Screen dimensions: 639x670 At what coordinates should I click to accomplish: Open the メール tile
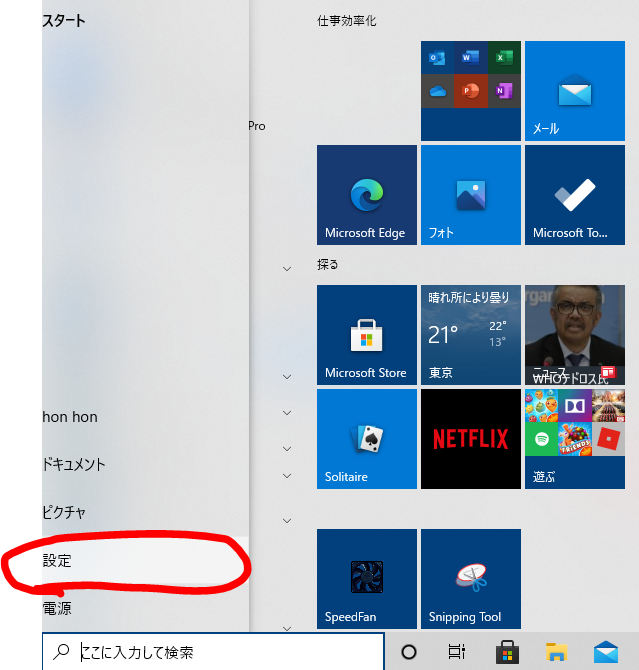[x=575, y=91]
